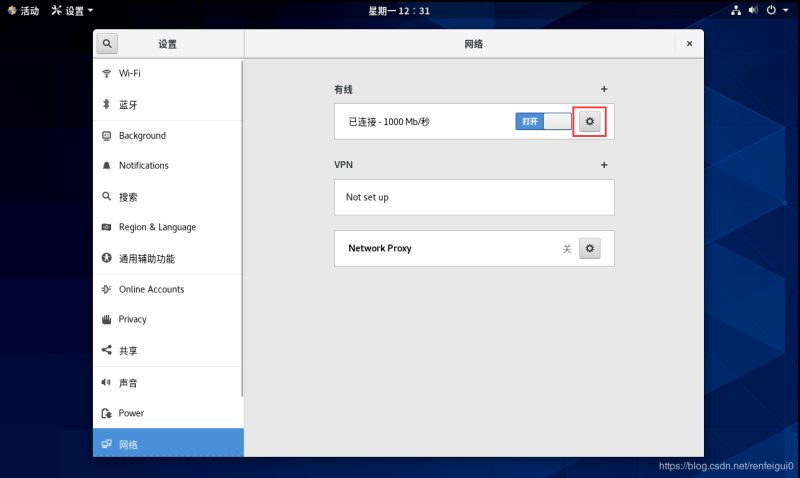Image resolution: width=800 pixels, height=478 pixels.
Task: Open Network Proxy gear settings
Action: click(x=589, y=248)
